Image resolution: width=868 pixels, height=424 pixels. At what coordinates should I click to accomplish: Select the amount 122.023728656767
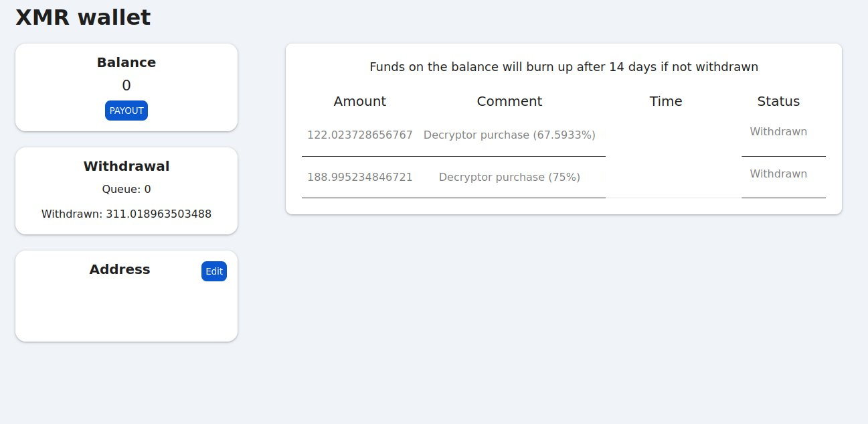(x=360, y=135)
